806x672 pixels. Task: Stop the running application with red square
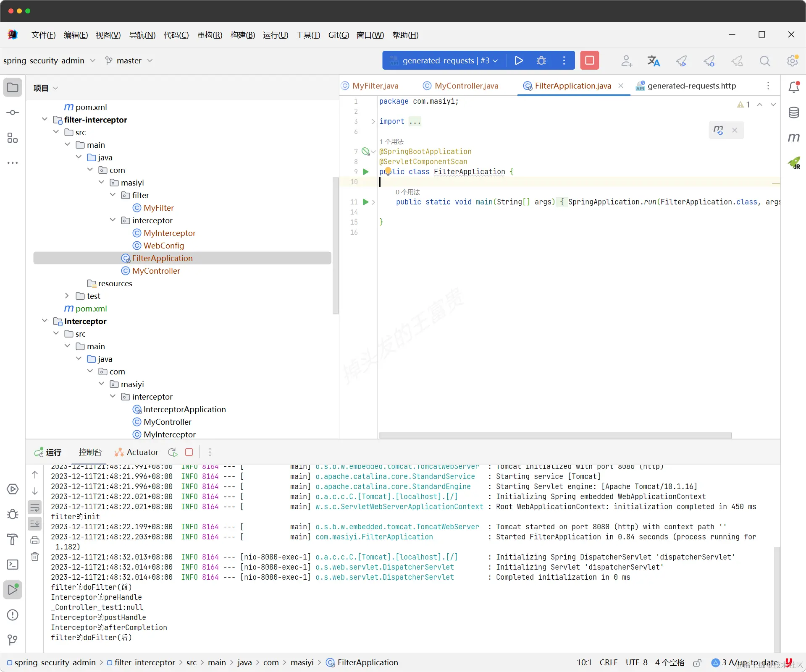(x=589, y=60)
